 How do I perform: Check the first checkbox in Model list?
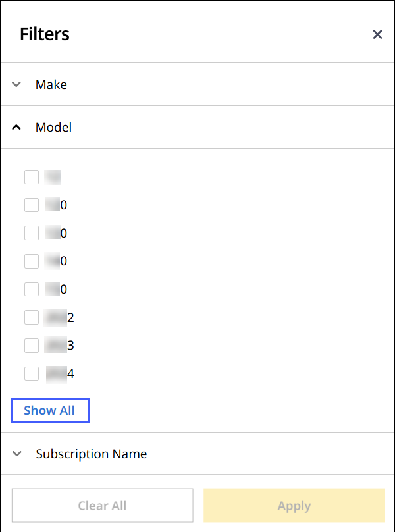click(32, 177)
